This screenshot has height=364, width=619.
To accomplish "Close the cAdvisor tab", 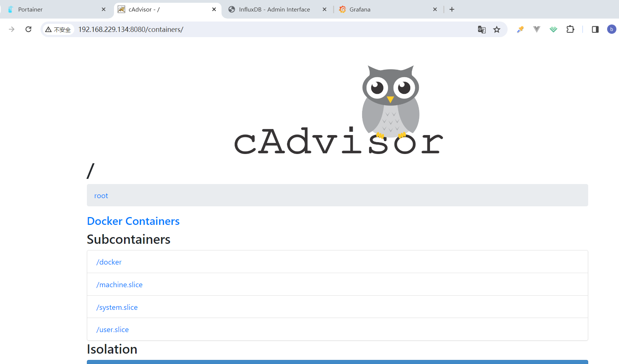I will coord(214,9).
